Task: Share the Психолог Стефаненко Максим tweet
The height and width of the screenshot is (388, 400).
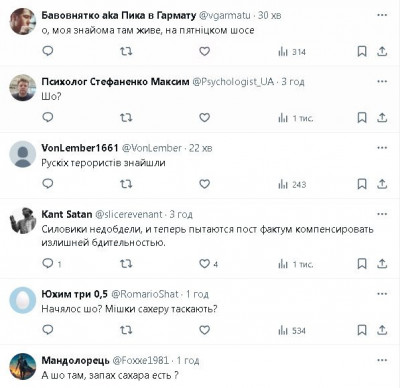Action: coord(382,118)
